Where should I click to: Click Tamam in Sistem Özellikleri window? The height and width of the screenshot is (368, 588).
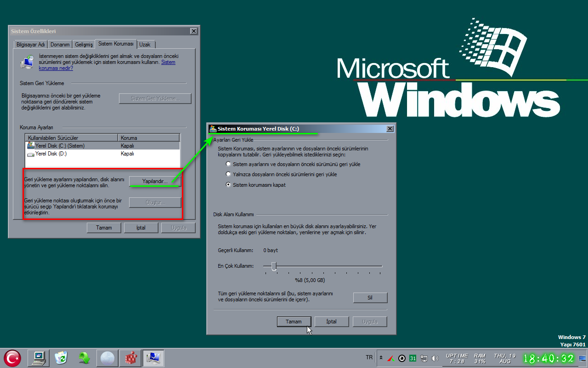pos(104,228)
